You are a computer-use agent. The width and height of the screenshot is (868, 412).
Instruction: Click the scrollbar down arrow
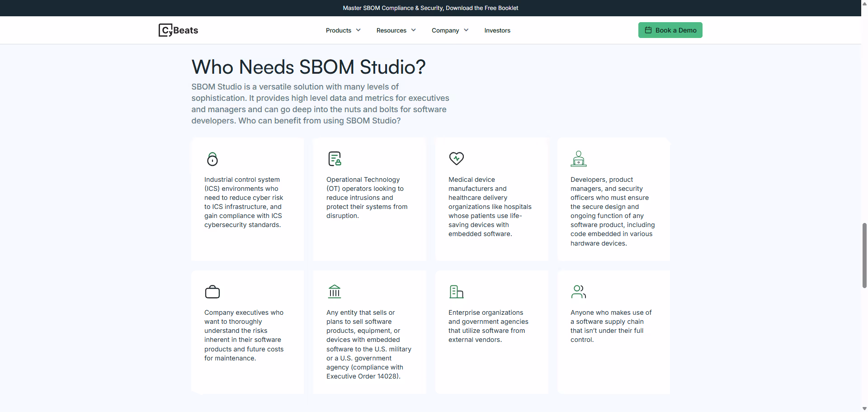(x=864, y=408)
